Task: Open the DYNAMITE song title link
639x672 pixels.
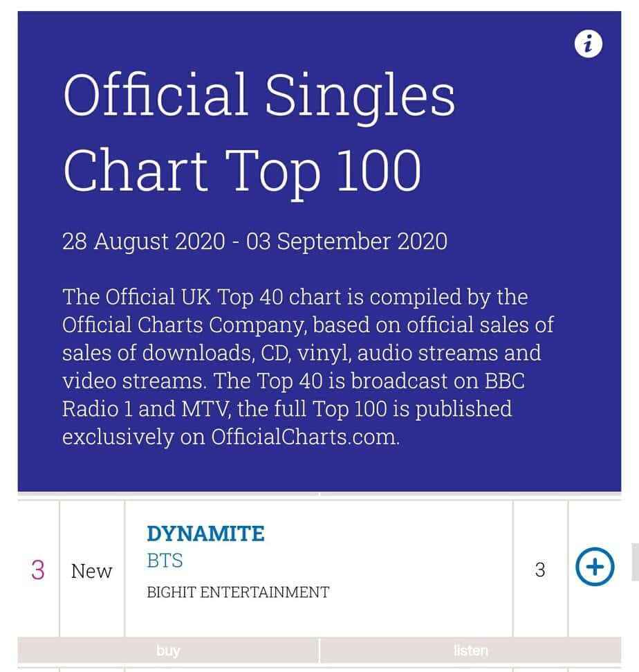Action: [x=205, y=534]
